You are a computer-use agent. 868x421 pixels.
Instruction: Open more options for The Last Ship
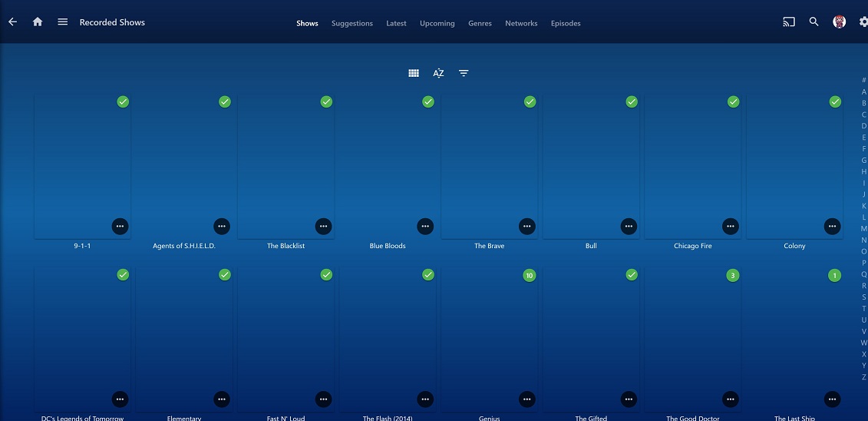click(x=832, y=399)
